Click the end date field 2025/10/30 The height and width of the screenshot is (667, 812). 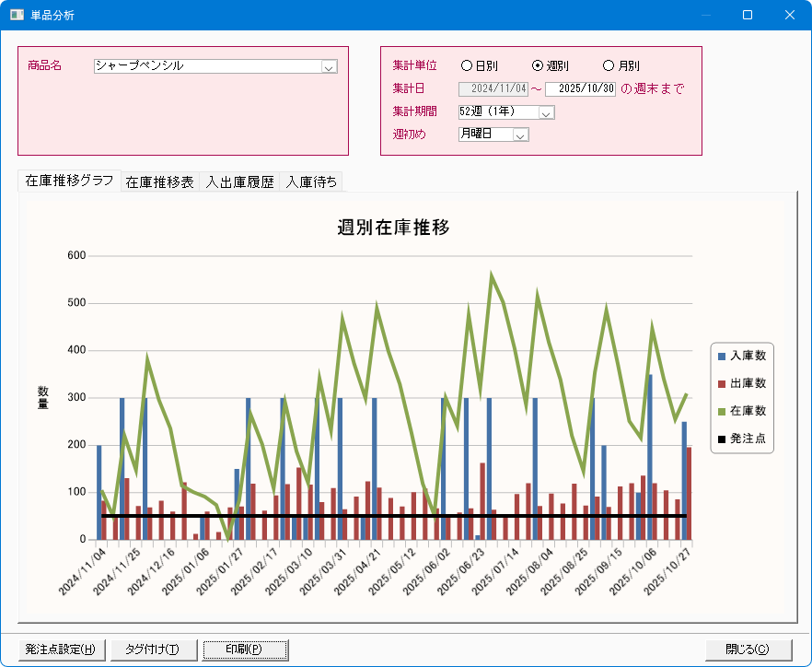coord(580,89)
